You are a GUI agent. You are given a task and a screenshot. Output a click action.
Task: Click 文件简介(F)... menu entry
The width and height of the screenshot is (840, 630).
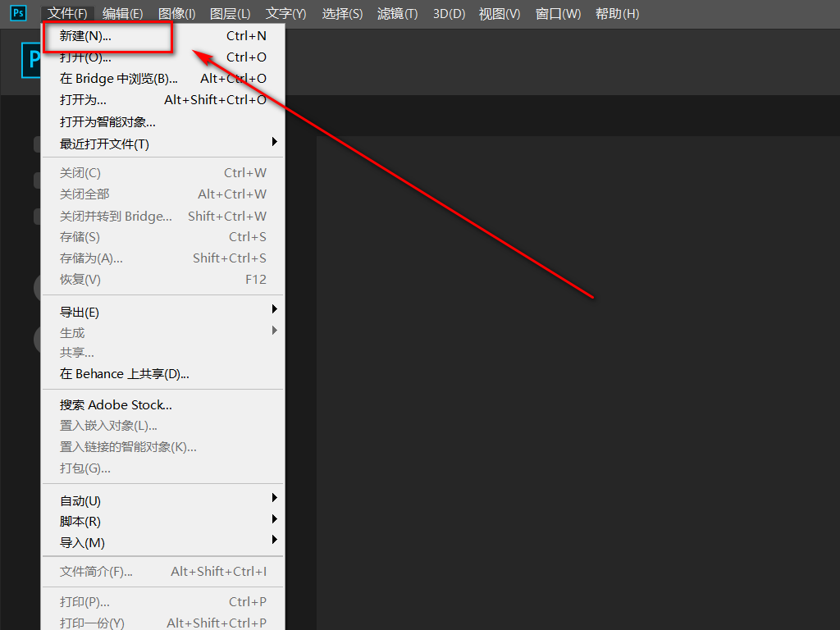163,572
